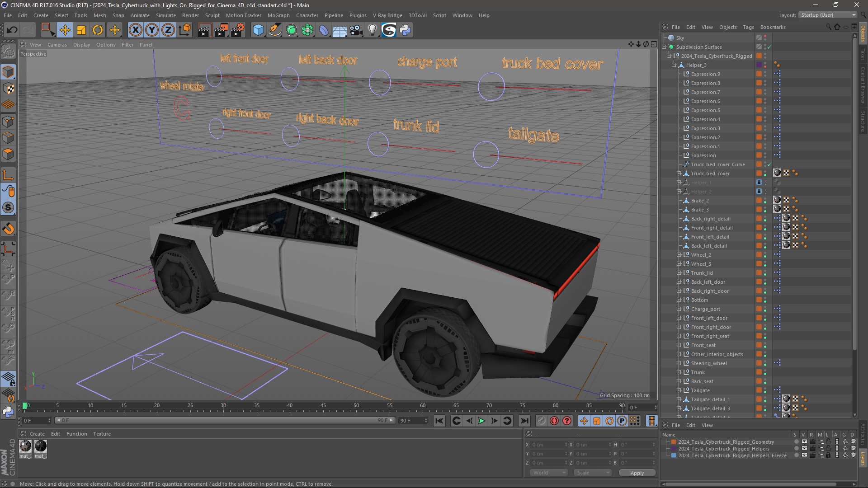Toggle X axis lock

point(135,30)
